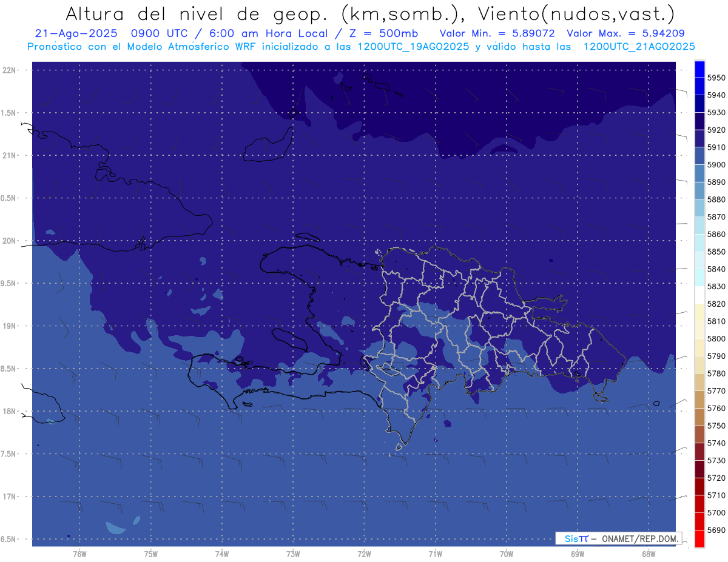The height and width of the screenshot is (562, 728).
Task: Pick the tan band between 5760 and 5770
Action: tap(699, 400)
